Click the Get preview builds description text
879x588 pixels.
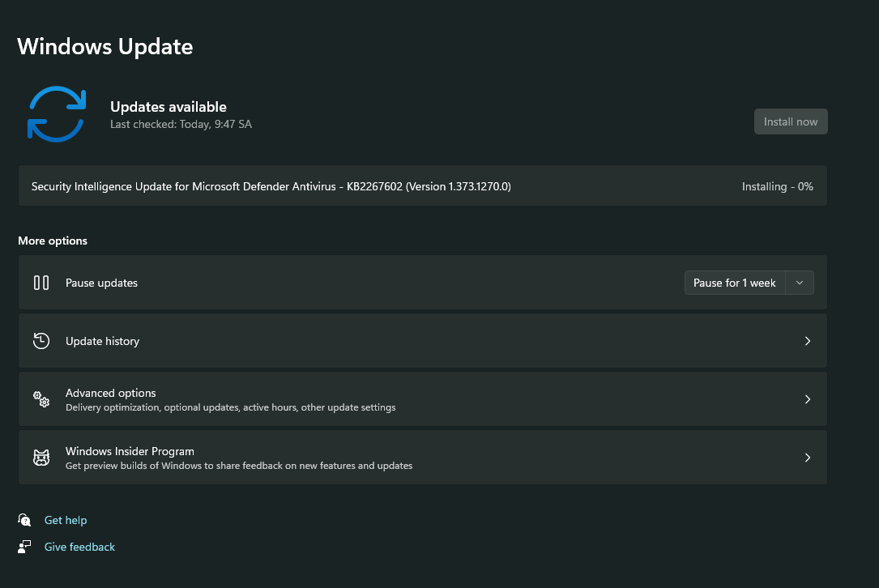point(239,466)
